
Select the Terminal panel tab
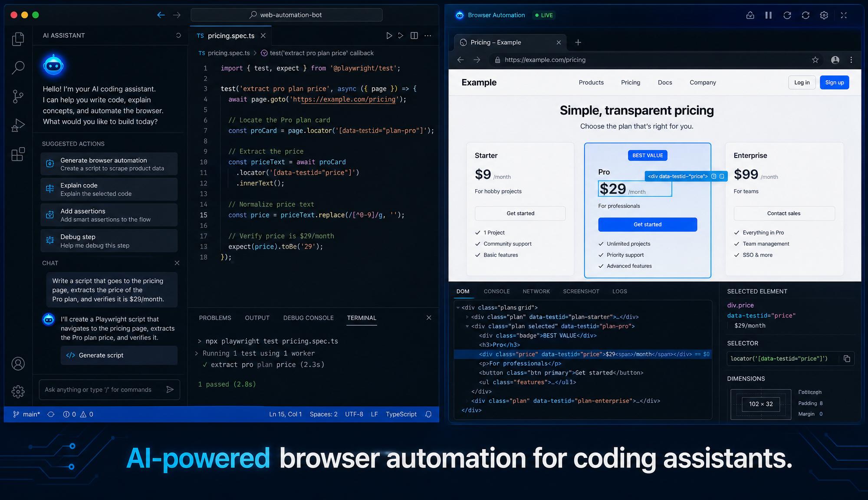pos(362,318)
